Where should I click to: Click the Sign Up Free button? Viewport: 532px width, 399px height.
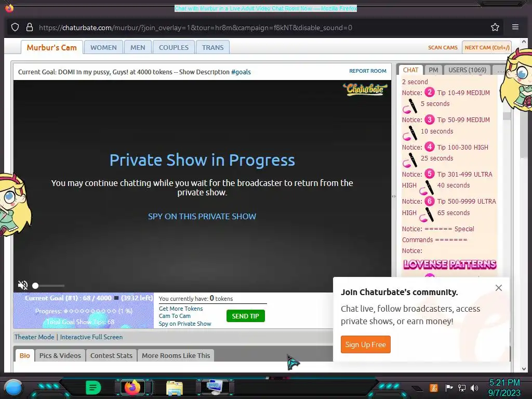[x=365, y=344]
